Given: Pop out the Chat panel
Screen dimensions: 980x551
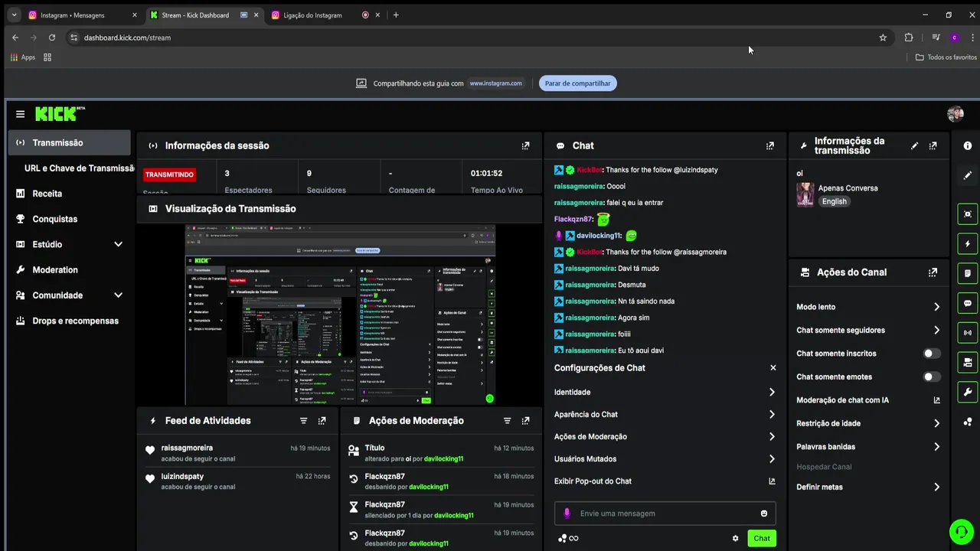Looking at the screenshot, I should (769, 145).
